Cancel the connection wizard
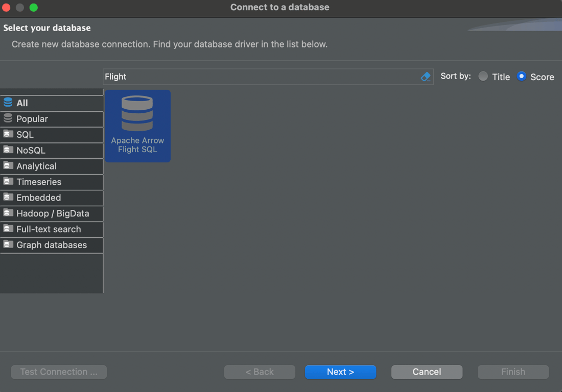Screen dimensions: 562x392 click(x=427, y=372)
